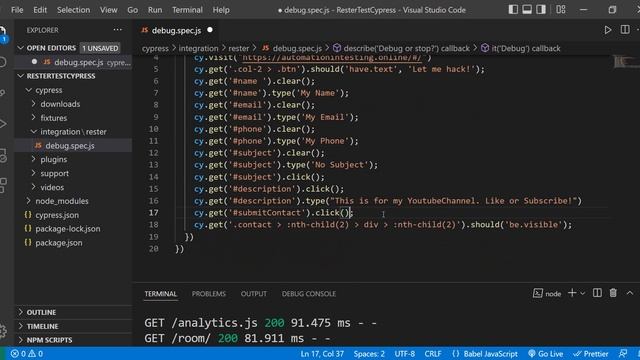Open terminal launch profile dropdown arrow
Screen dimensions: 640x360
click(582, 293)
